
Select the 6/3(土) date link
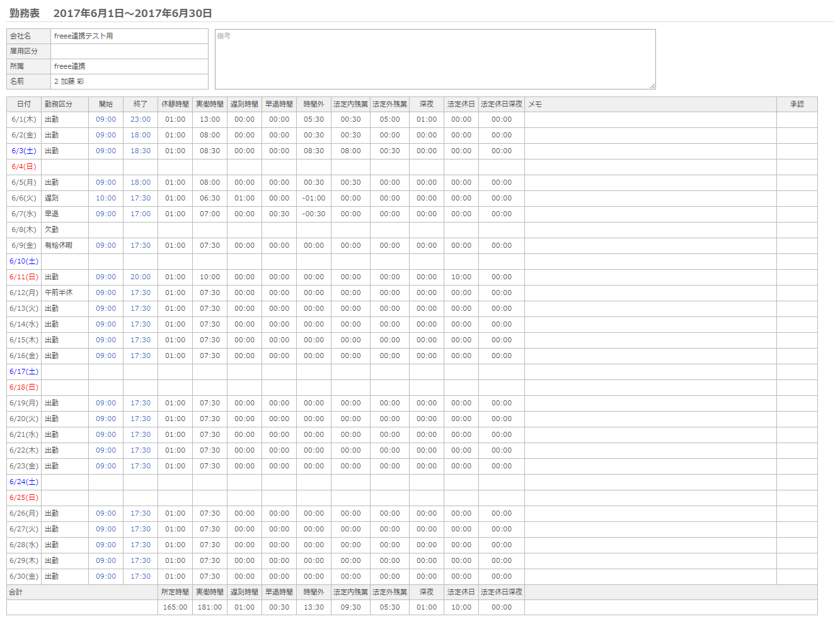tap(24, 151)
